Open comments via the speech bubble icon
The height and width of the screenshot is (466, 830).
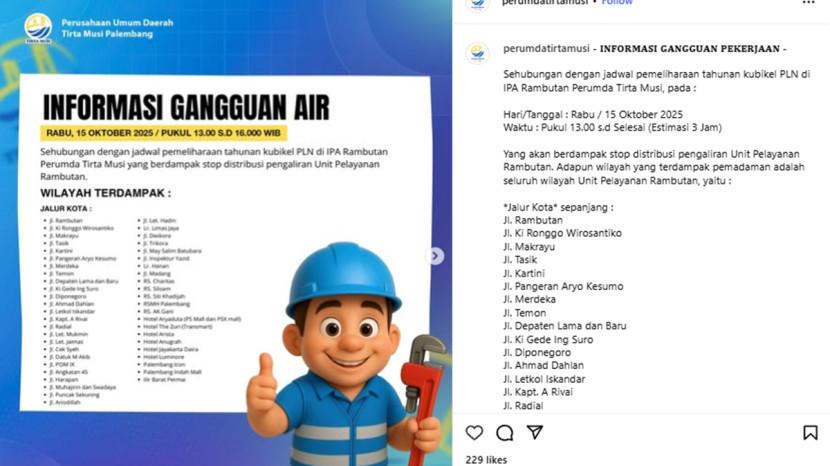[504, 433]
